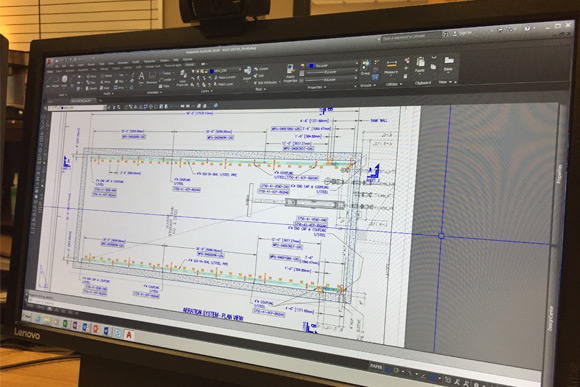Click Create in the Block panel

click(262, 69)
